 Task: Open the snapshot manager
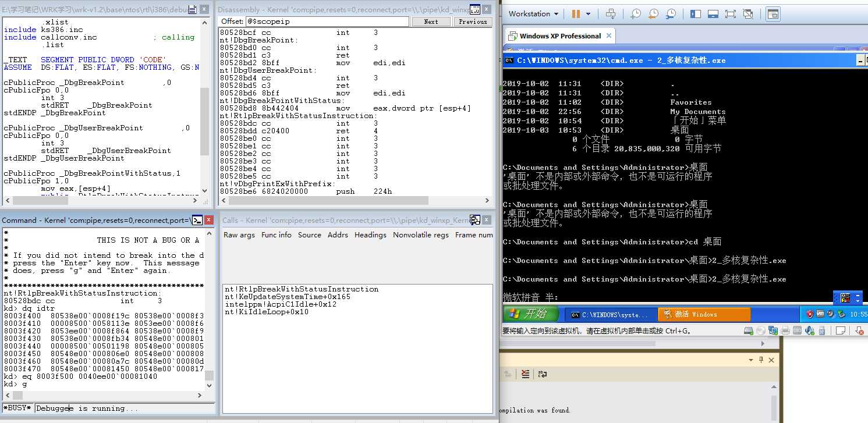pyautogui.click(x=671, y=14)
